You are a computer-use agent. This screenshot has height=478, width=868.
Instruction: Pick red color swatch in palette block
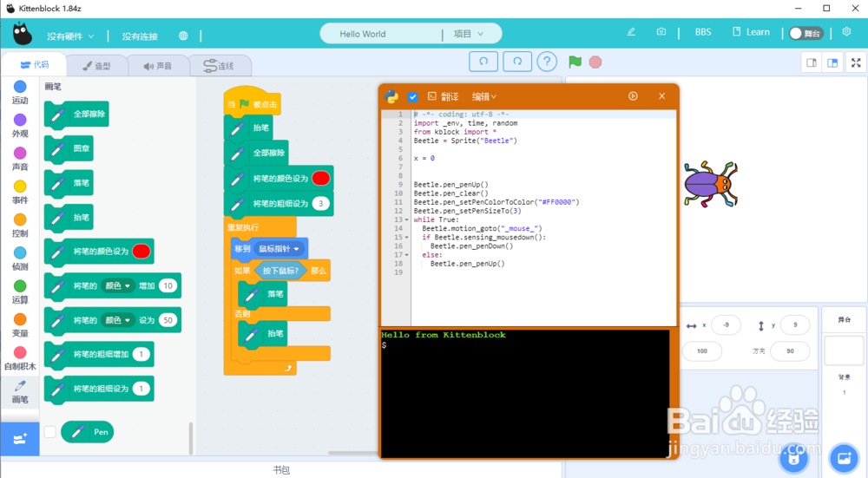(141, 252)
